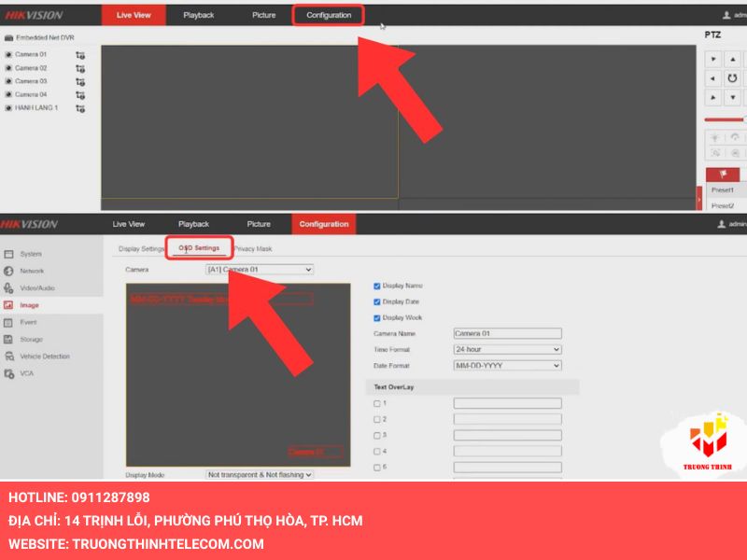Click the PTZ zoom icon beside the wiper row
747x560 pixels.
[735, 153]
